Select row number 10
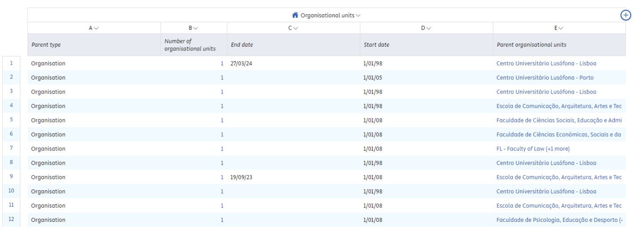Viewport: 644px width, 241px height. pyautogui.click(x=12, y=191)
